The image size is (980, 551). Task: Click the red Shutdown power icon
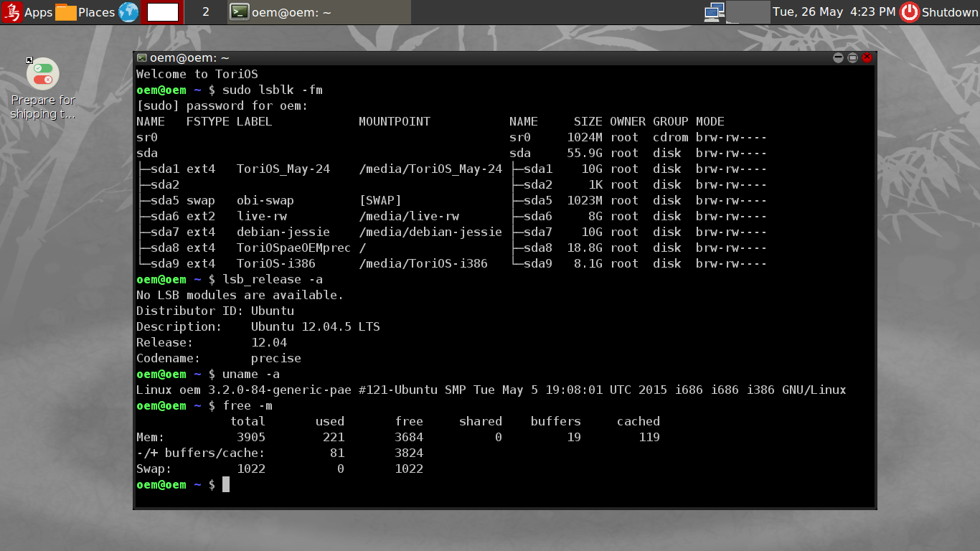click(x=909, y=12)
